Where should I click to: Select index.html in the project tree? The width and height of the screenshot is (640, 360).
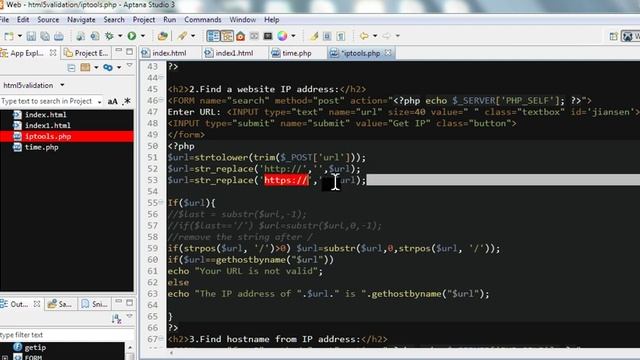(46, 115)
